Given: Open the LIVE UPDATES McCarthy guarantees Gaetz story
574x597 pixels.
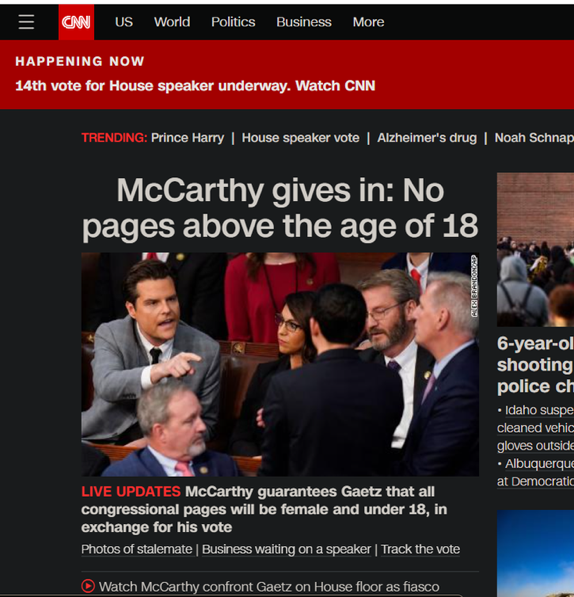Looking at the screenshot, I should pos(264,509).
